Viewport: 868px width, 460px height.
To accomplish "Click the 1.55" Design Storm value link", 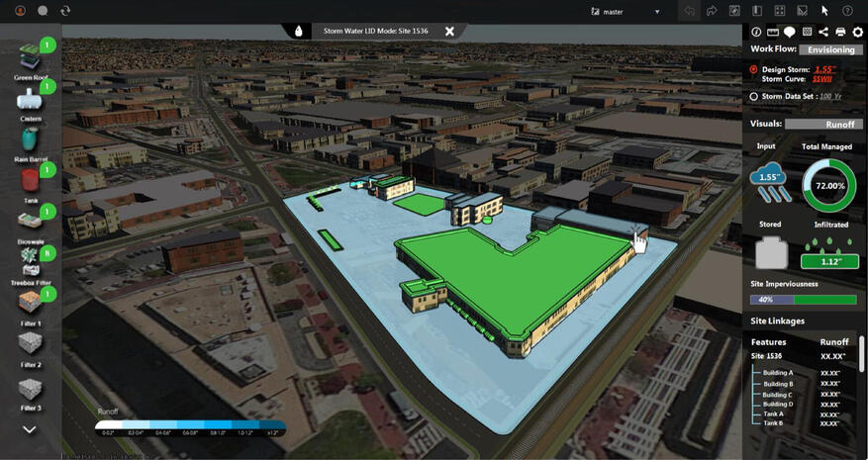I will [825, 69].
